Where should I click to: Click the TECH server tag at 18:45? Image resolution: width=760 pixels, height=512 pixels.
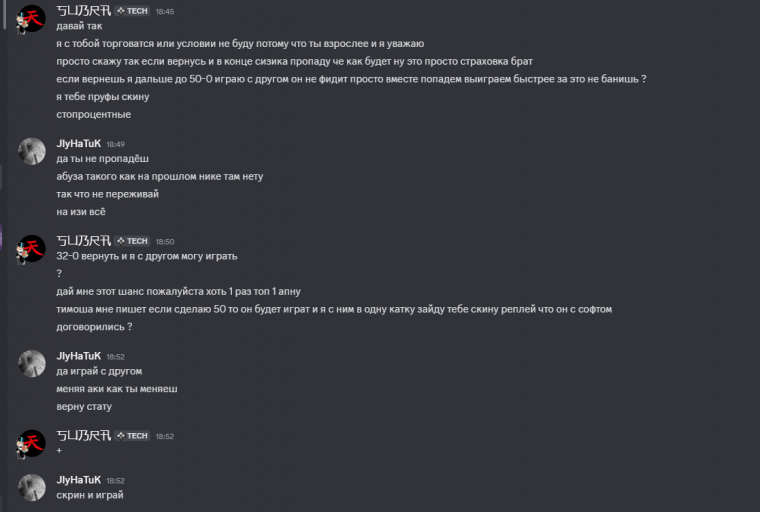(x=132, y=11)
